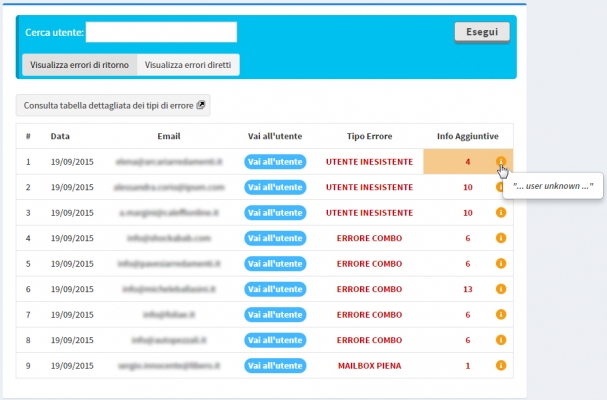Click Vai all'utente in row 1
Viewport: 607px width, 400px height.
tap(274, 161)
